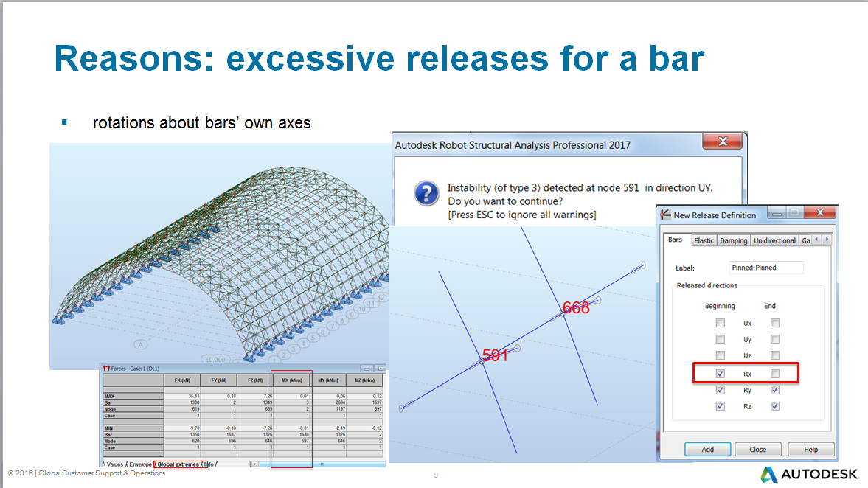Image resolution: width=868 pixels, height=488 pixels.
Task: Uncheck the Ry End release checkbox
Action: pos(774,391)
